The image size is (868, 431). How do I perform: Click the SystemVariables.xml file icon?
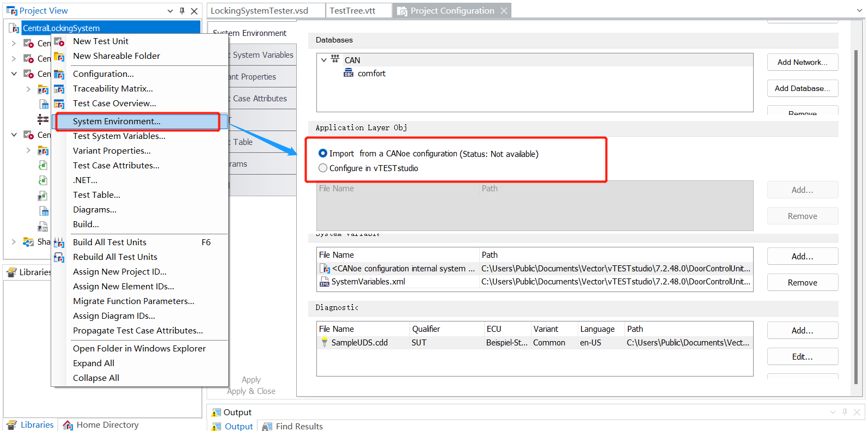[x=324, y=282]
